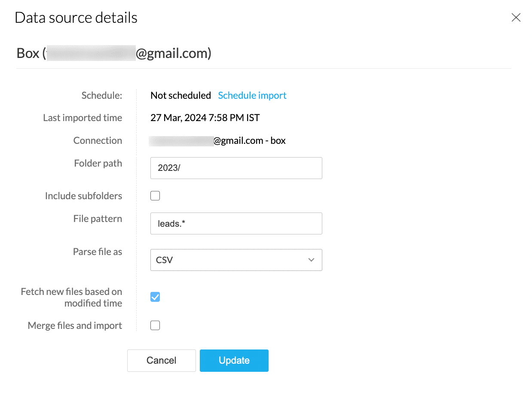Click the Not scheduled status text
Viewport: 532px width, 401px height.
(180, 95)
